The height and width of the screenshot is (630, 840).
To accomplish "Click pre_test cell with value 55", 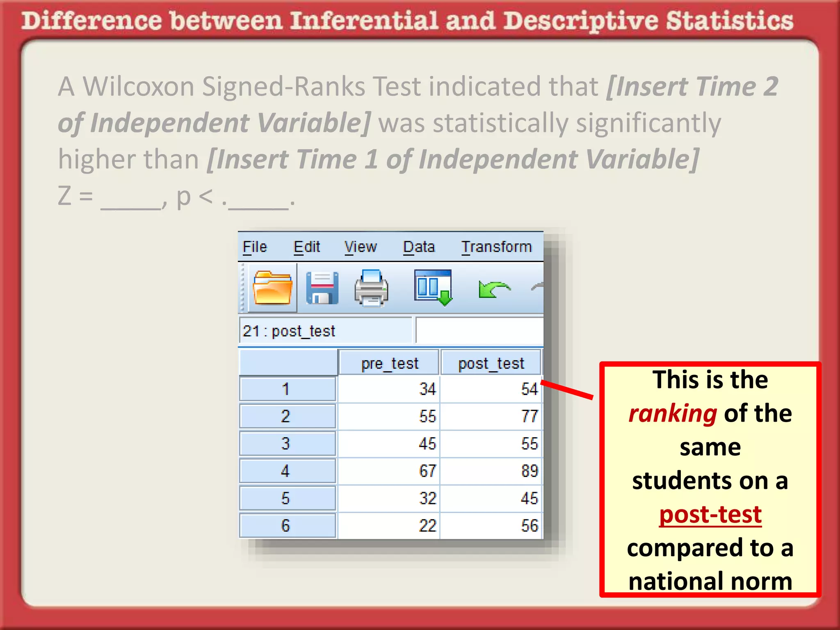I will click(x=388, y=416).
